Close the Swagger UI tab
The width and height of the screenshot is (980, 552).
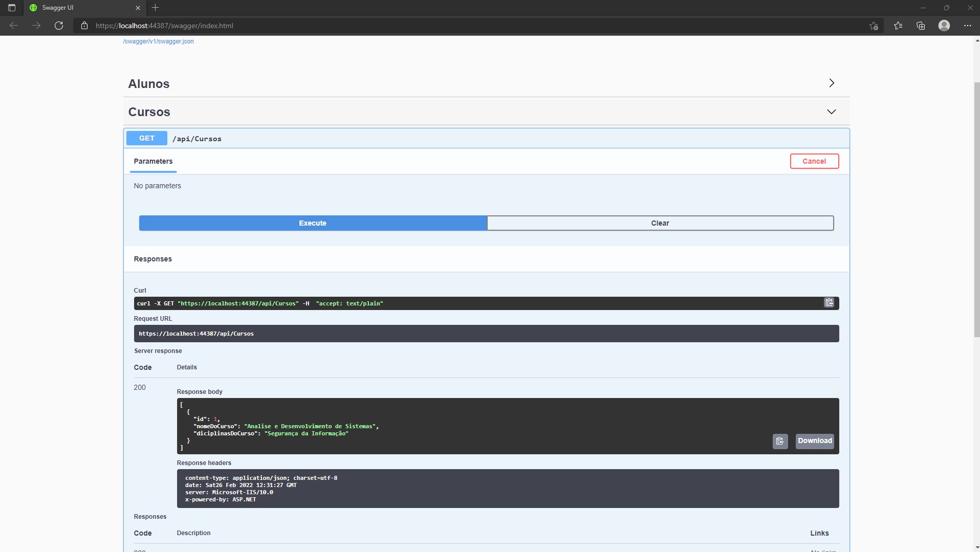pyautogui.click(x=138, y=8)
